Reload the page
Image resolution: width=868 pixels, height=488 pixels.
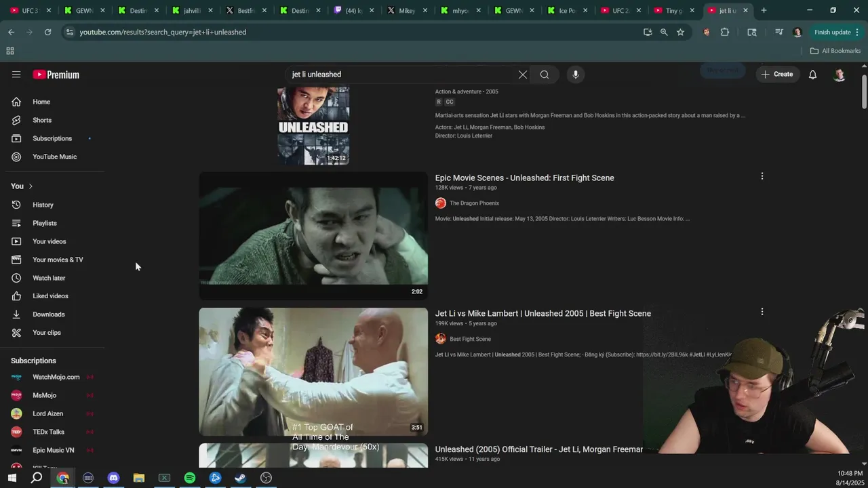click(x=47, y=32)
